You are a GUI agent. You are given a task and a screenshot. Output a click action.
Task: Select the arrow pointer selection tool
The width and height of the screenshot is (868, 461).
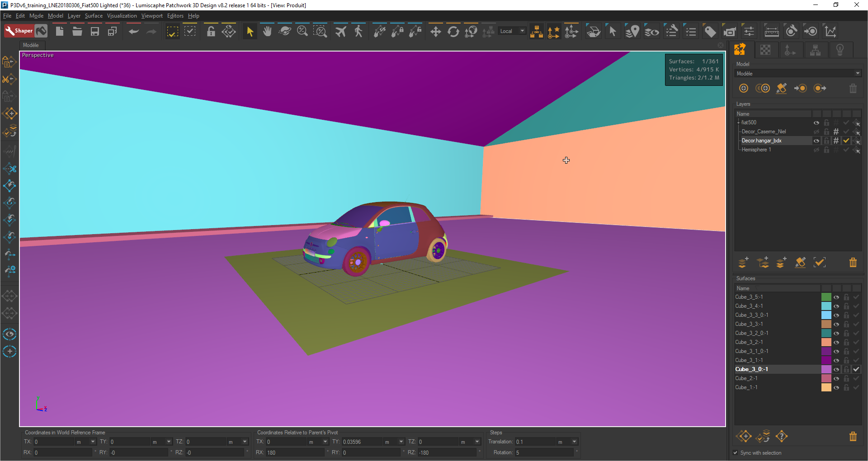click(250, 31)
